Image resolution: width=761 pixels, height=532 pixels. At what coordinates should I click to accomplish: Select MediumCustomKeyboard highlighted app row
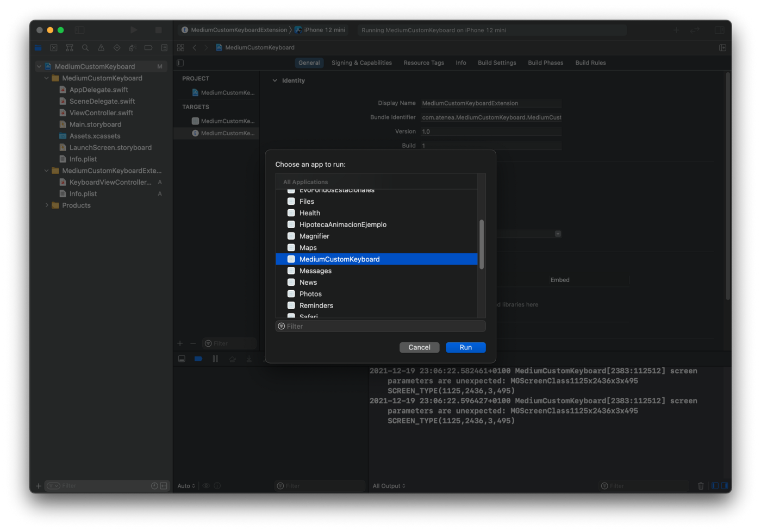376,259
